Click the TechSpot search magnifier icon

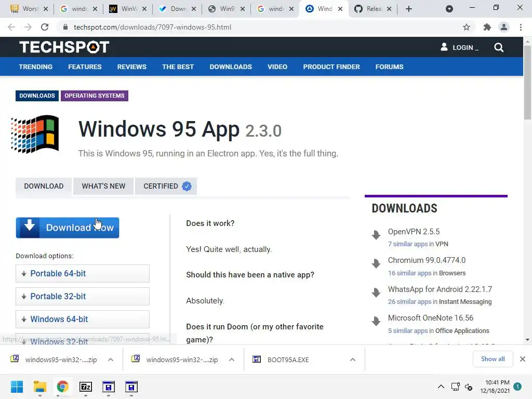(x=499, y=47)
